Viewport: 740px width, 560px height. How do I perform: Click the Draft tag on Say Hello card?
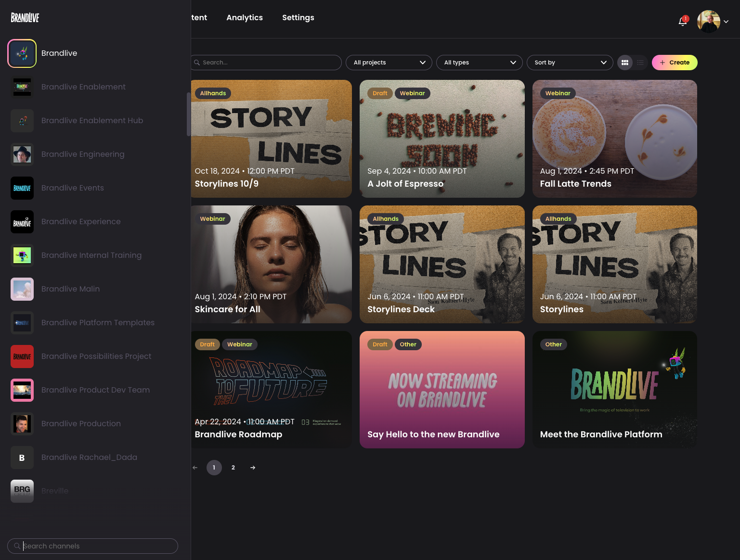coord(380,344)
